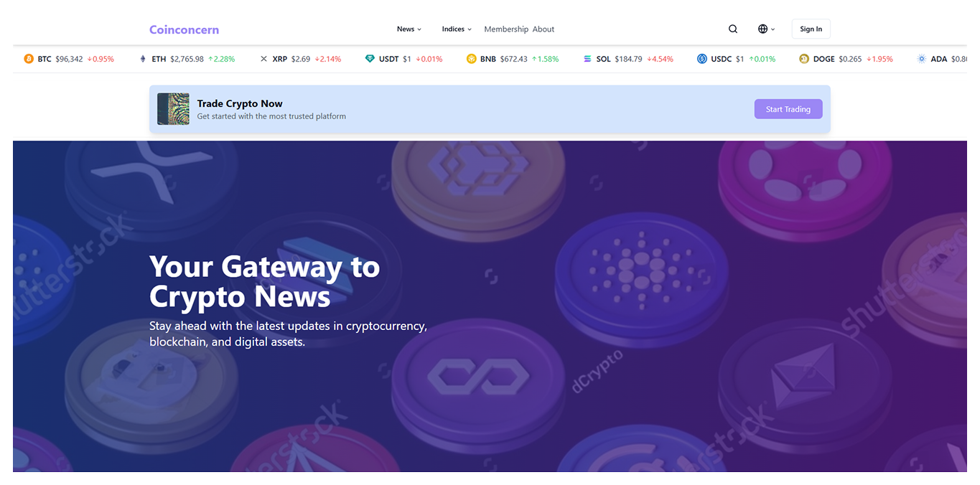Click the DOGE change 1.95%
This screenshot has width=980, height=485.
coord(879,59)
